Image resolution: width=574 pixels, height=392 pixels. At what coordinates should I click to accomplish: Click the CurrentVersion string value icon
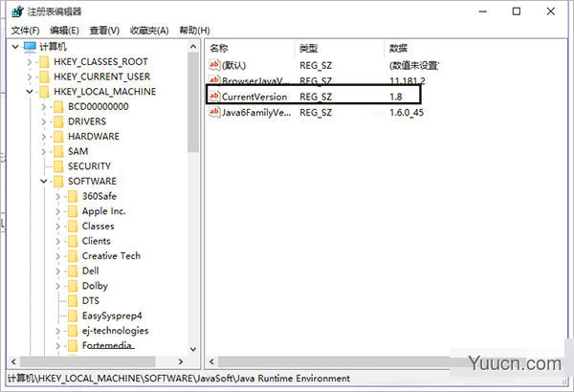click(x=214, y=97)
